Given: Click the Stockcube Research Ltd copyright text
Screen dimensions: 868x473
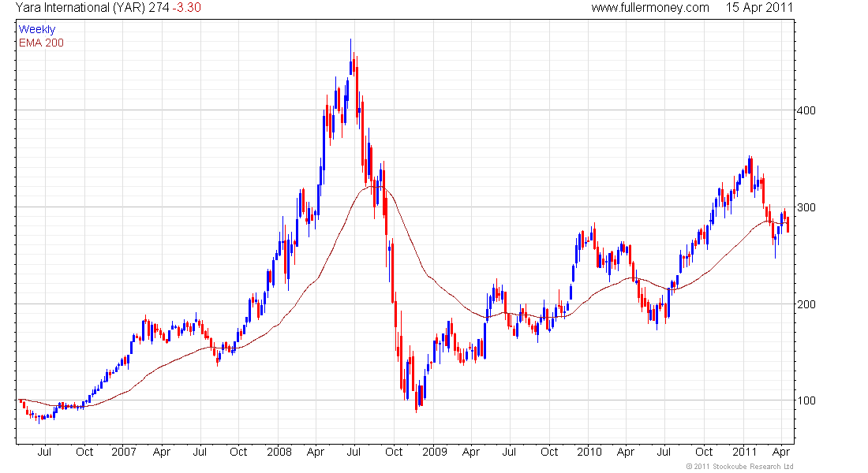Looking at the screenshot, I should (x=739, y=467).
